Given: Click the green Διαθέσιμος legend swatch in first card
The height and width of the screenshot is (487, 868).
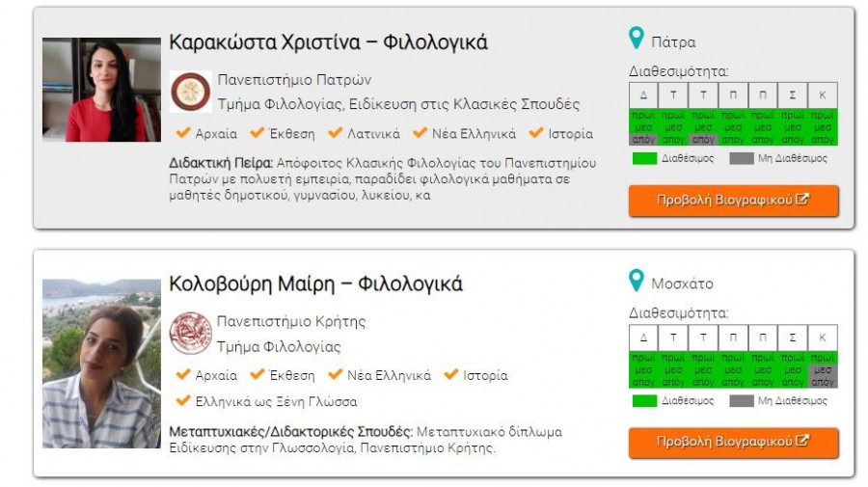Looking at the screenshot, I should coord(644,158).
